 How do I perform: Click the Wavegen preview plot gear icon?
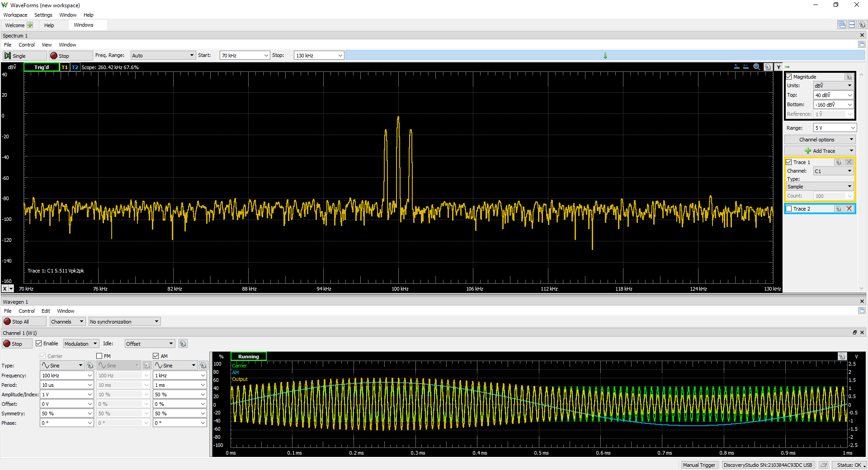point(842,357)
